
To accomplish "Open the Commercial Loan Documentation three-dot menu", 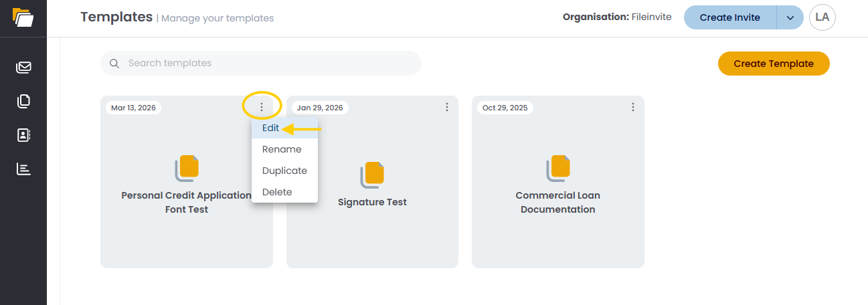I will pyautogui.click(x=632, y=107).
